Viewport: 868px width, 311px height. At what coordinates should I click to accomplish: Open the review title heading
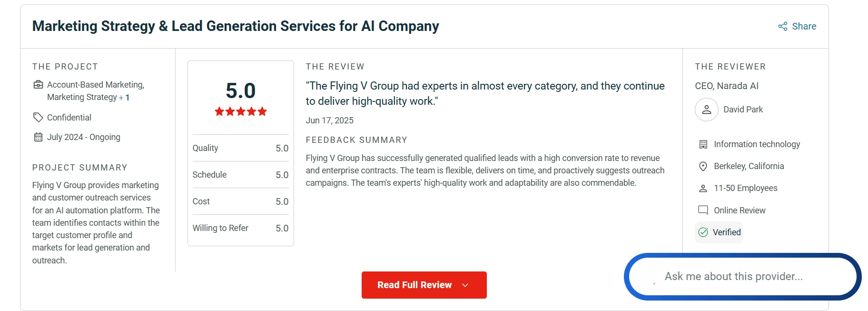[x=236, y=26]
